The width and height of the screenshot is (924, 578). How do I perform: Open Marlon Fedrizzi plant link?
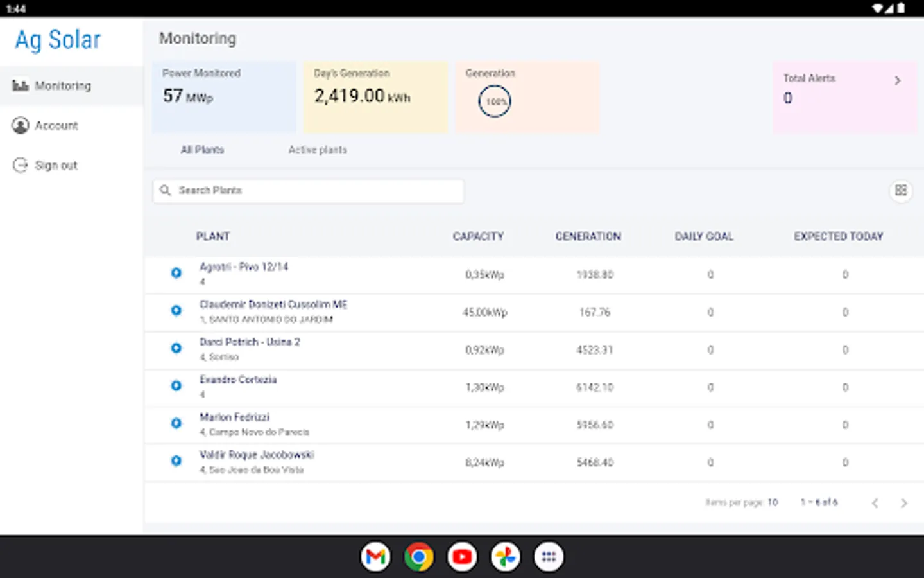pyautogui.click(x=235, y=417)
